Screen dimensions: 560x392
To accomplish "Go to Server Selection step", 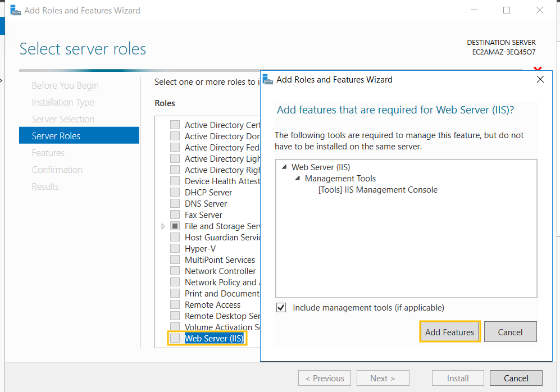I will (x=63, y=119).
